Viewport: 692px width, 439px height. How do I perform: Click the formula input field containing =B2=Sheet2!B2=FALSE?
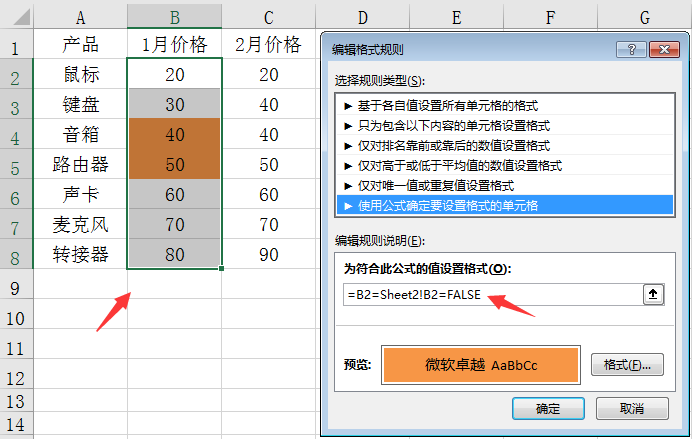click(x=493, y=294)
